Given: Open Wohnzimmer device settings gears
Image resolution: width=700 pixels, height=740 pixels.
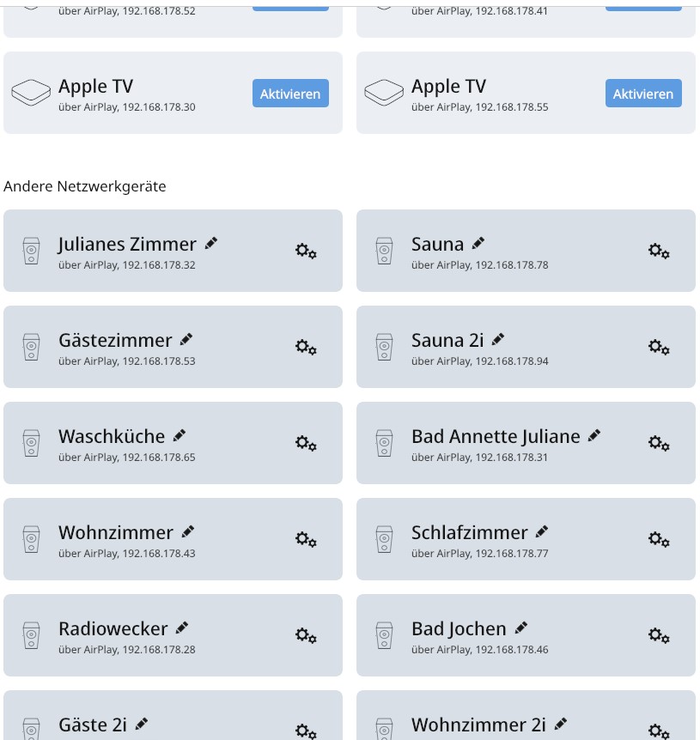Looking at the screenshot, I should click(306, 539).
